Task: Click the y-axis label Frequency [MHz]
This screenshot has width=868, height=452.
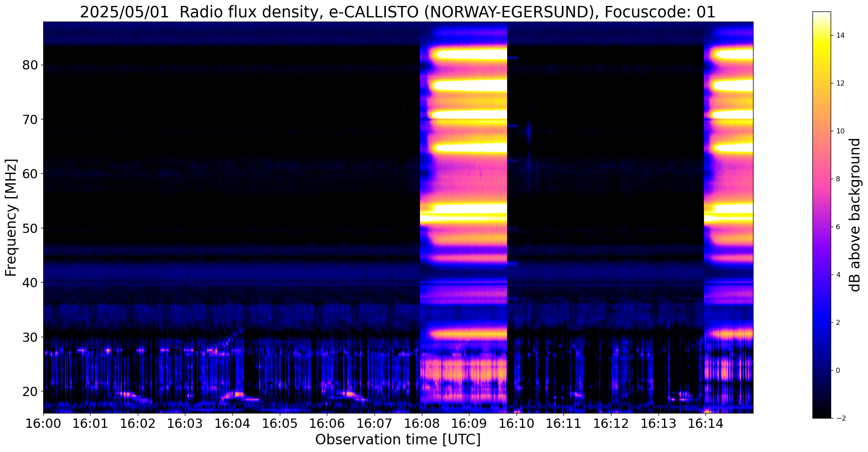Action: [11, 218]
